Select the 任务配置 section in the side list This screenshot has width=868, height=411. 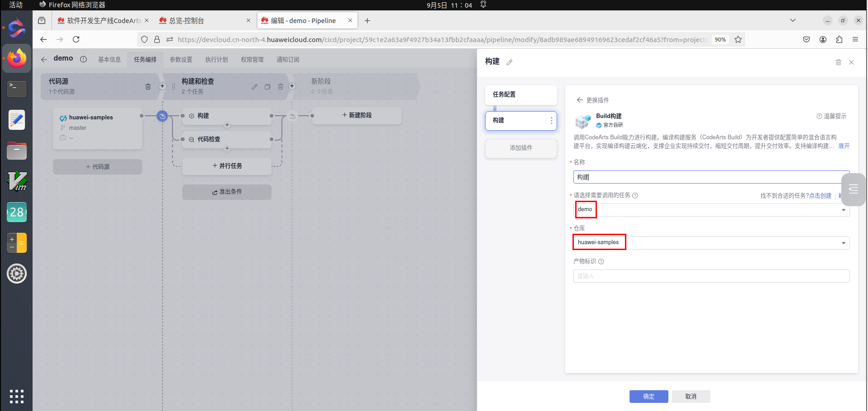[521, 94]
